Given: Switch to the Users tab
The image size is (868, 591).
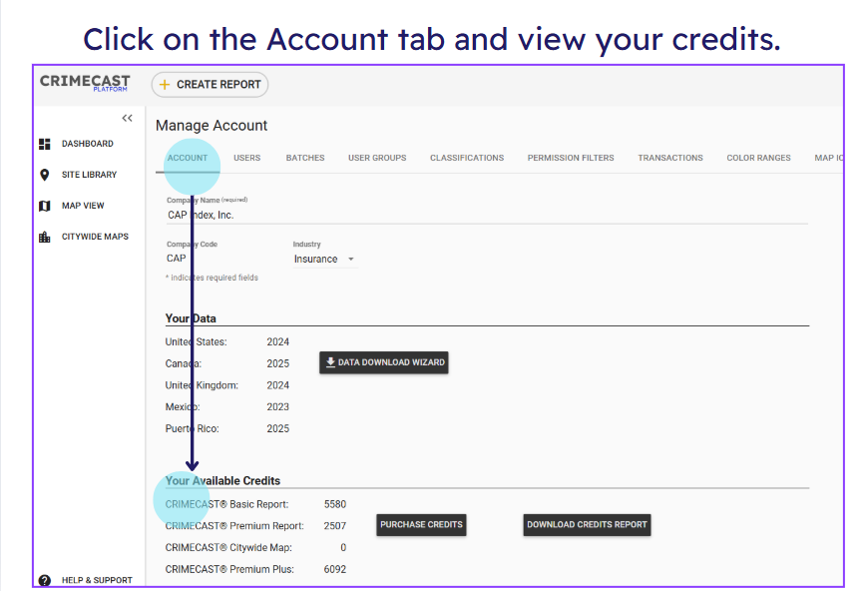Looking at the screenshot, I should point(246,158).
